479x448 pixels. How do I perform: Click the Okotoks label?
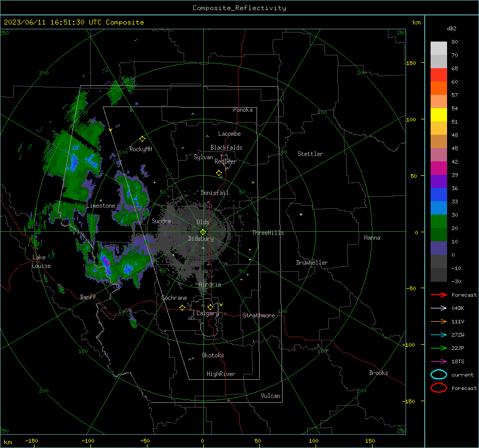click(x=213, y=355)
